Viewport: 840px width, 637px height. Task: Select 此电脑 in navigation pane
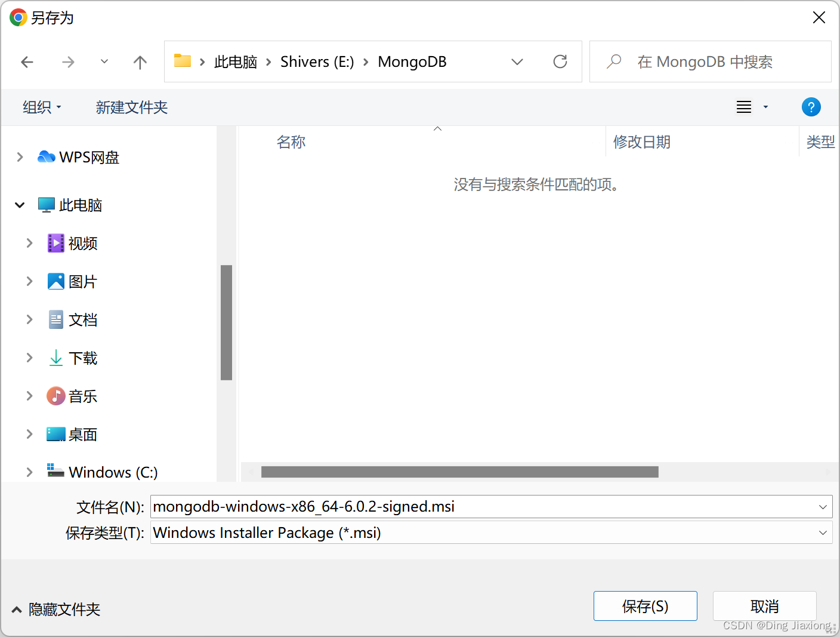click(x=70, y=205)
